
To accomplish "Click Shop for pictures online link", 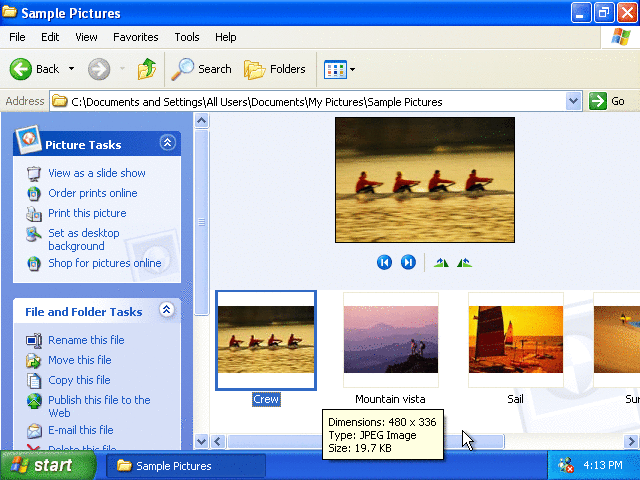I will pos(105,263).
